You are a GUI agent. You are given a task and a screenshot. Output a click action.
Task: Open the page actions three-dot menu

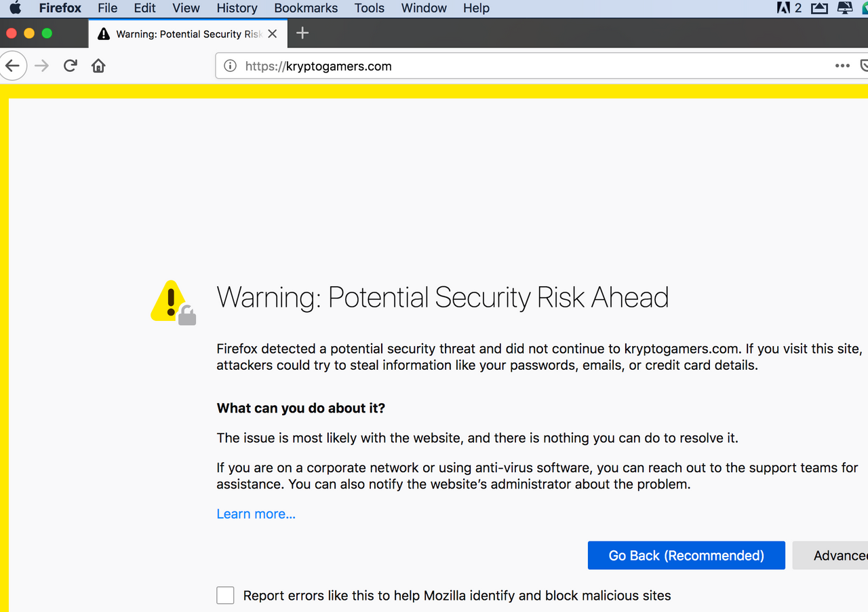[x=842, y=66]
